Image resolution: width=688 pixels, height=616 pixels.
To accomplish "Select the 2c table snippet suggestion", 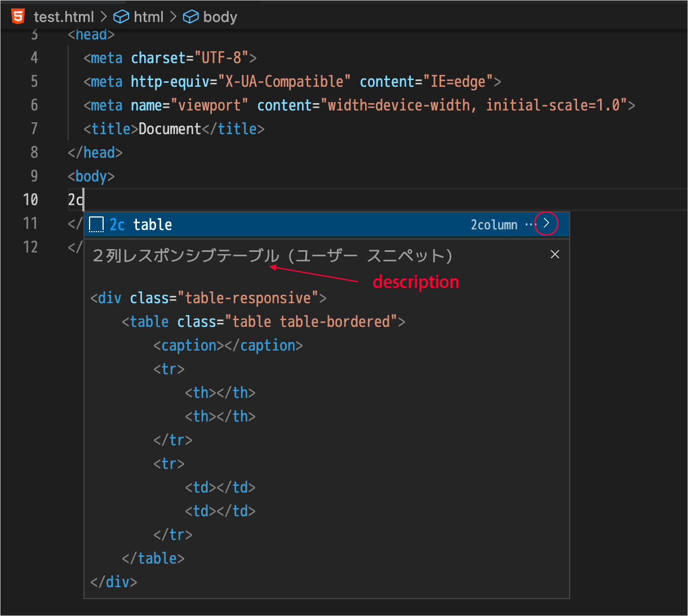I will pos(152,224).
